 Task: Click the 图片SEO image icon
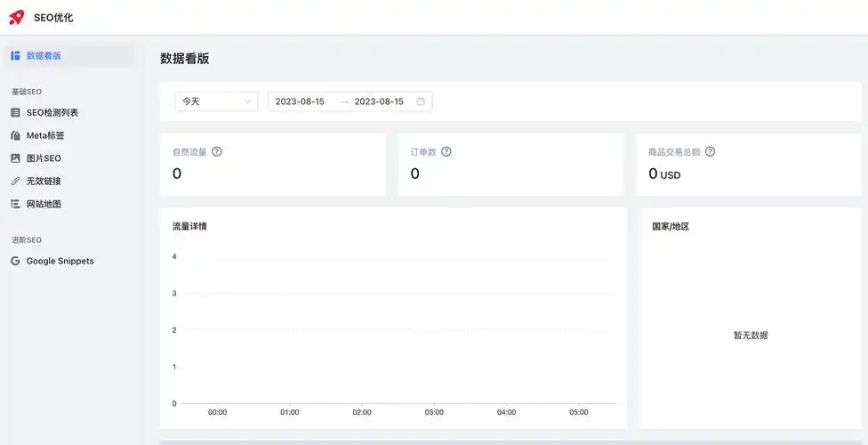tap(15, 158)
